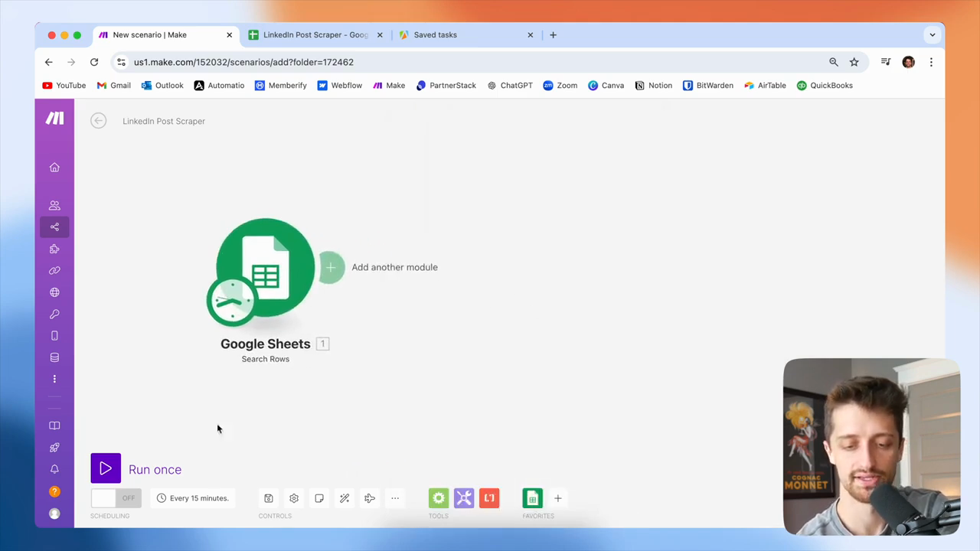
Task: Open Keys icon in sidebar
Action: tap(54, 314)
